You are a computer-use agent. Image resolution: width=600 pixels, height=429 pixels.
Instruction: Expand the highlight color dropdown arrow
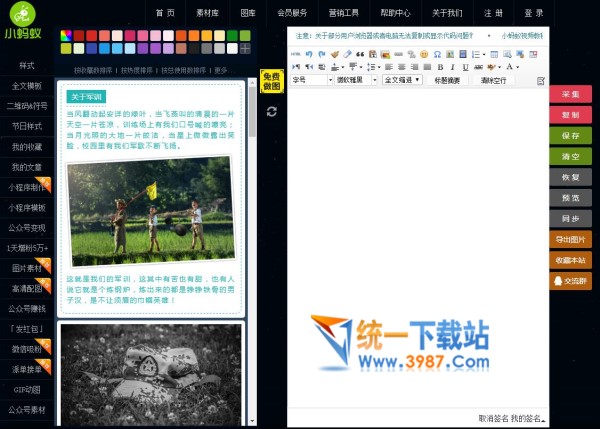click(x=499, y=67)
